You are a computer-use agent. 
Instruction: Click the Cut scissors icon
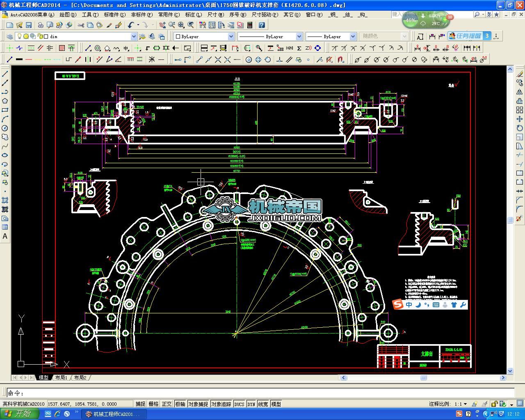[x=80, y=25]
